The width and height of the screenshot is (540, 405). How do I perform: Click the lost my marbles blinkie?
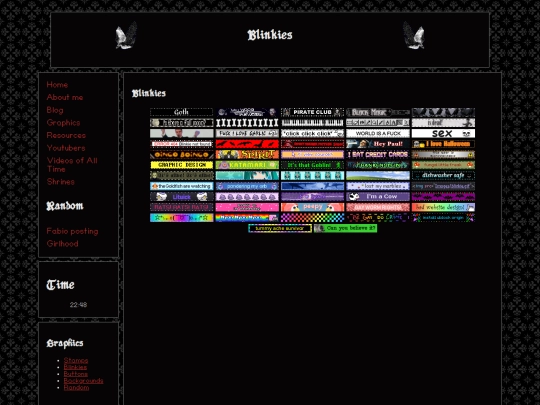[x=378, y=186]
